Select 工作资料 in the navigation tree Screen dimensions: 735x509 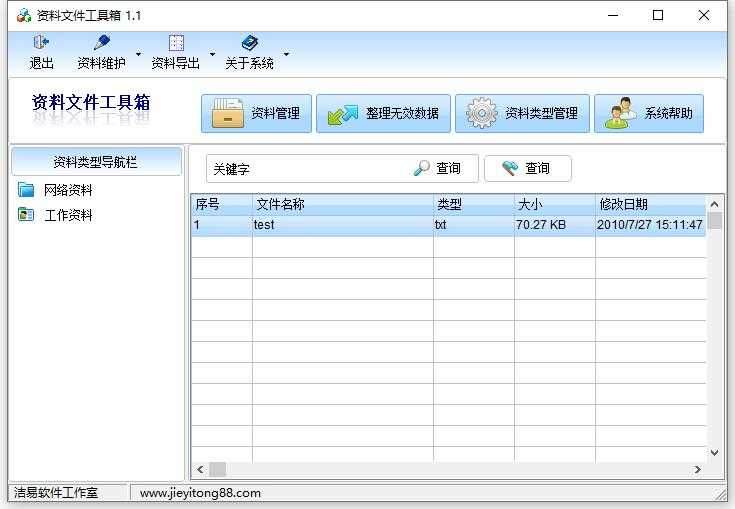coord(68,215)
